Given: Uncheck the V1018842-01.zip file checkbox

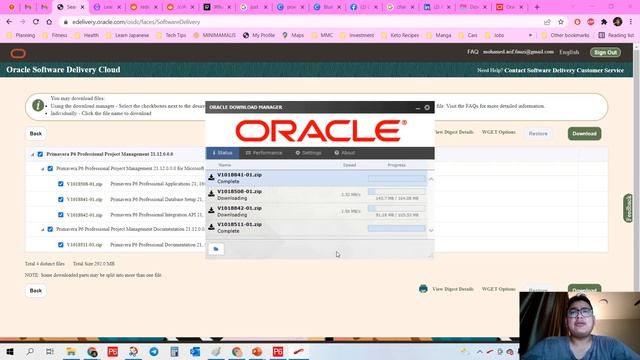Looking at the screenshot, I should pyautogui.click(x=61, y=215).
